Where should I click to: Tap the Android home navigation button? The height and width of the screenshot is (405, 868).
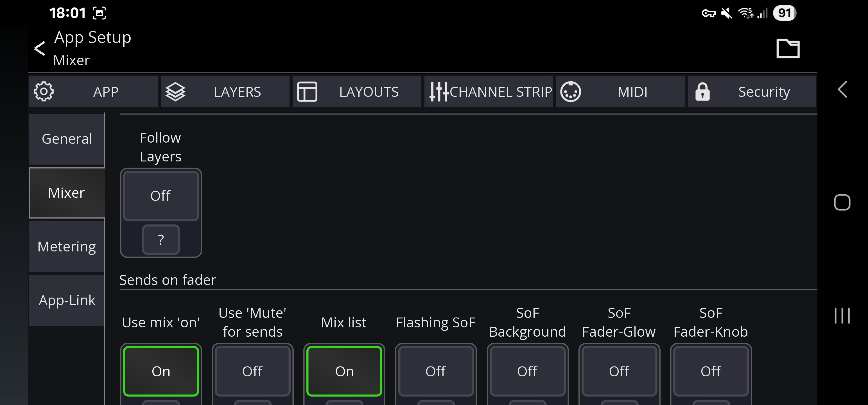point(842,202)
